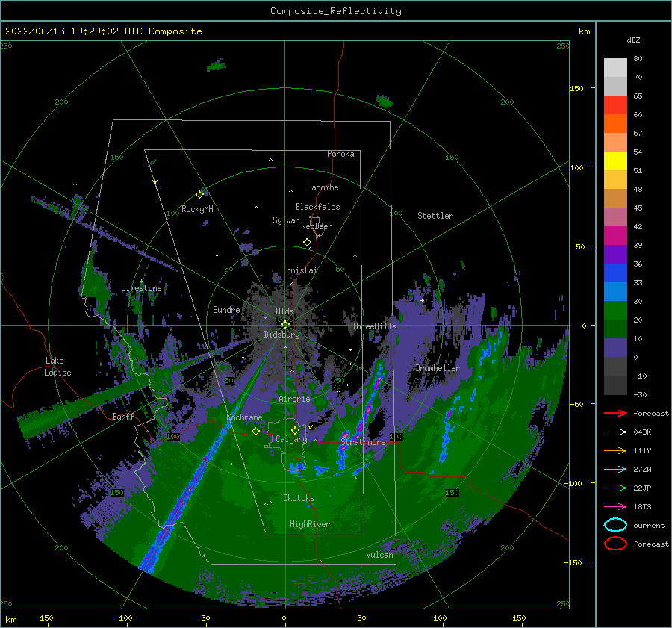The height and width of the screenshot is (628, 672).
Task: Click the Vulcan label
Action: coord(379,555)
